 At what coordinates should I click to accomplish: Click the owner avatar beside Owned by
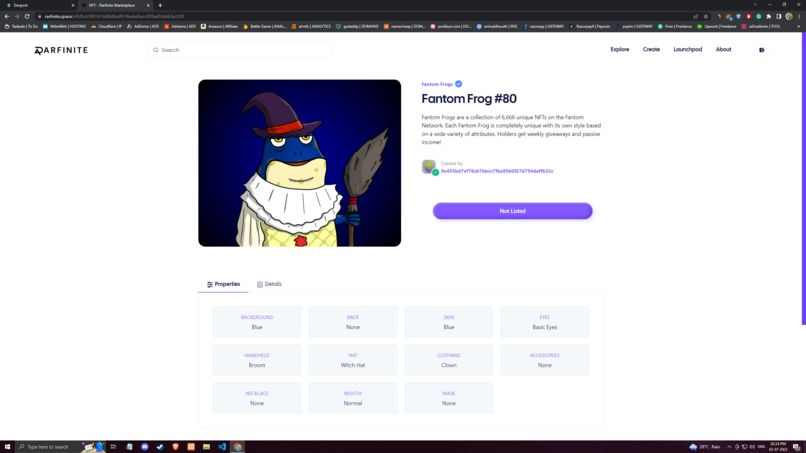(x=429, y=167)
